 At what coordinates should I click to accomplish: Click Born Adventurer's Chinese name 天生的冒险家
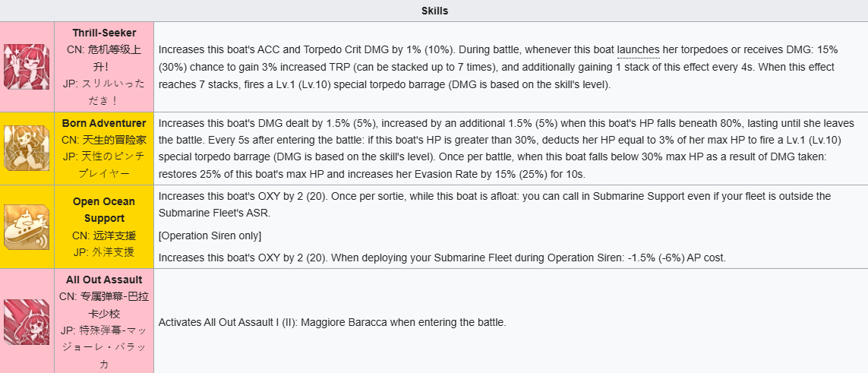(104, 139)
